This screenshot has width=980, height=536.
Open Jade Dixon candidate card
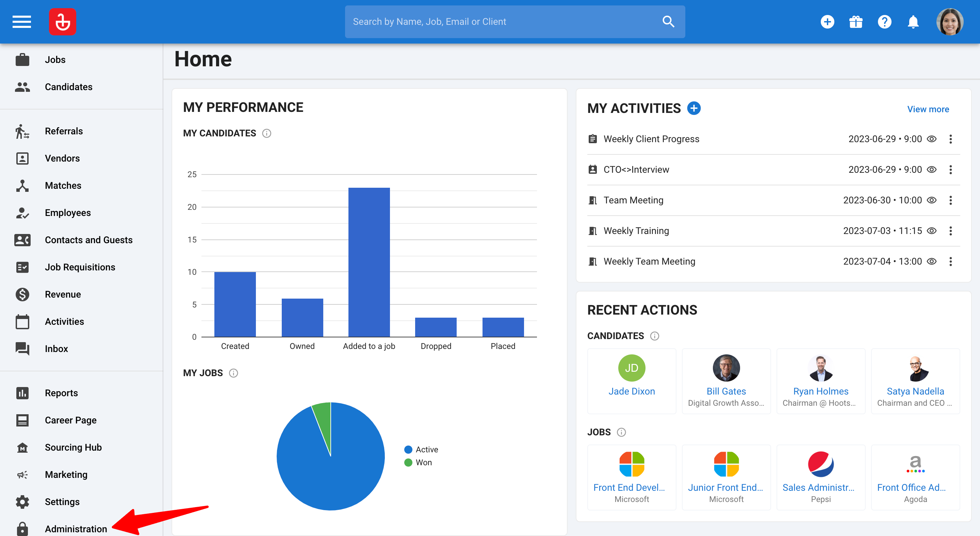632,381
